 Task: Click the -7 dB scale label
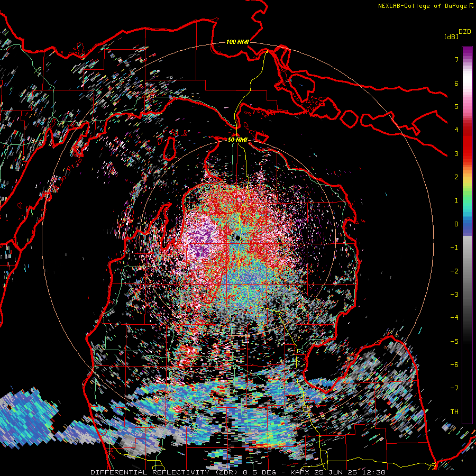pos(454,388)
